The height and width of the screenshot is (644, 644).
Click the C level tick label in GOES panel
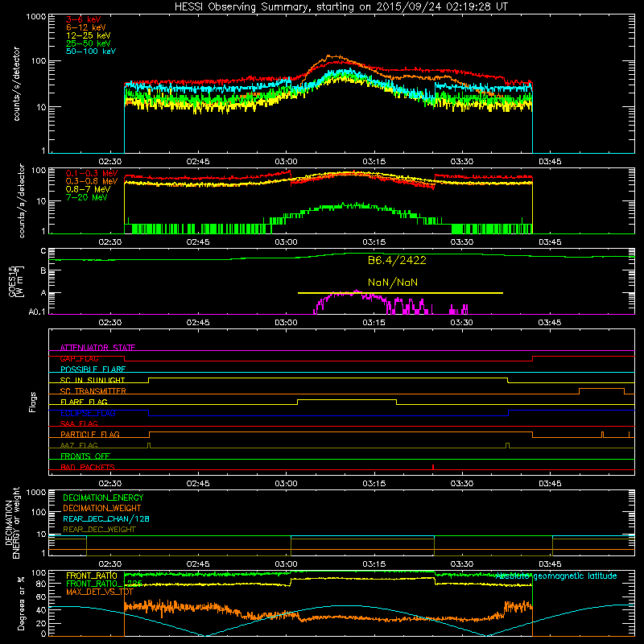tap(43, 251)
